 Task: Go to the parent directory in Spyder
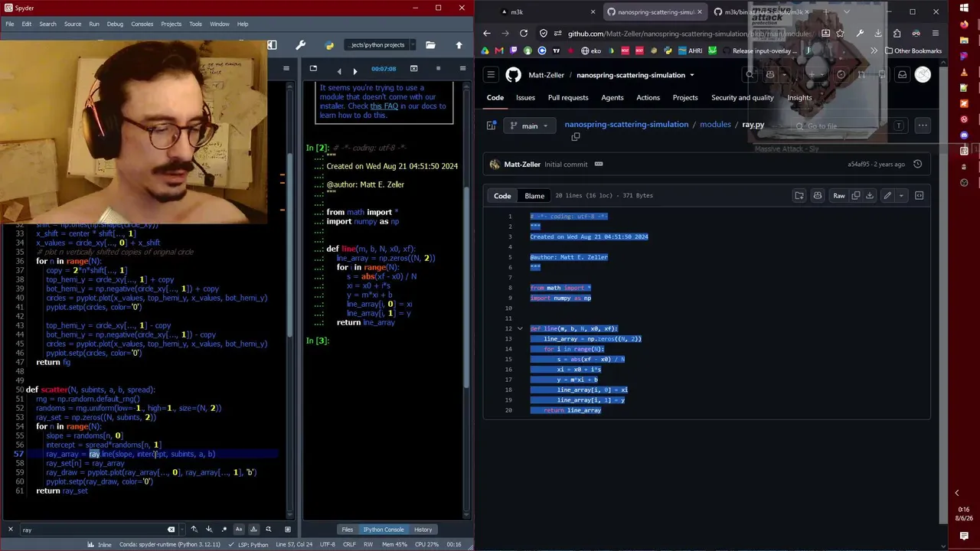pyautogui.click(x=459, y=45)
